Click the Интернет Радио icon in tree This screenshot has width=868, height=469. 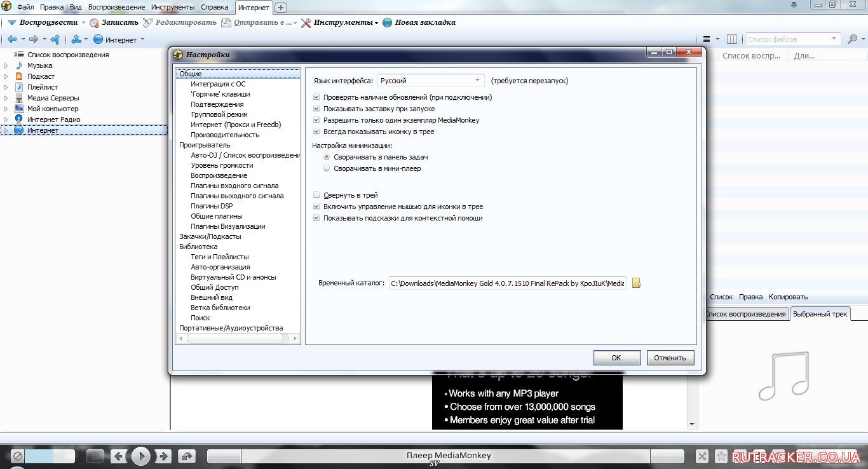point(18,119)
